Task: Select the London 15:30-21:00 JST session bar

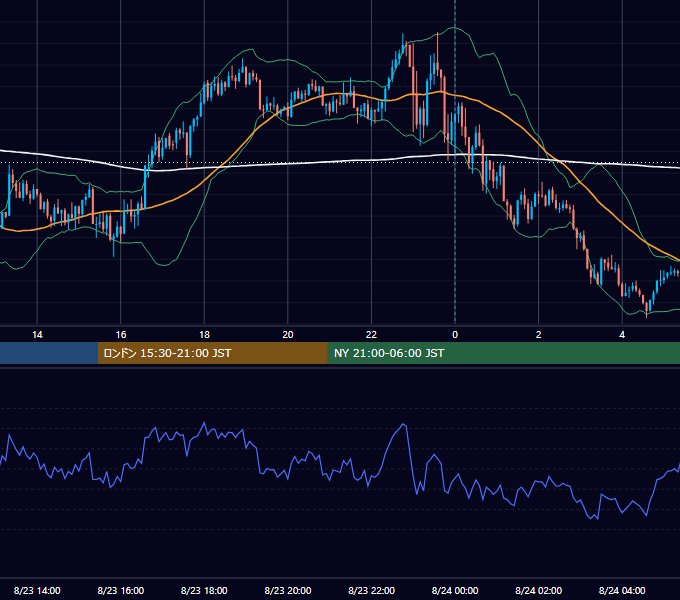Action: click(x=212, y=353)
